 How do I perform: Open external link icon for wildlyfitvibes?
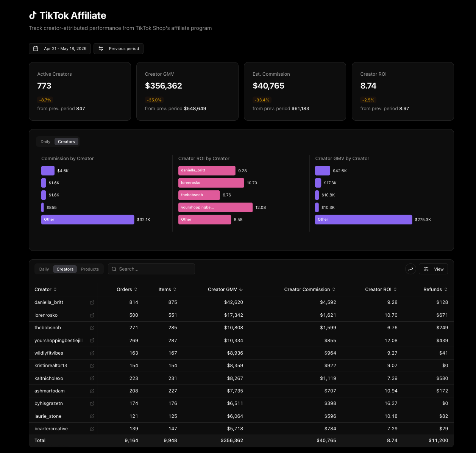click(x=92, y=353)
